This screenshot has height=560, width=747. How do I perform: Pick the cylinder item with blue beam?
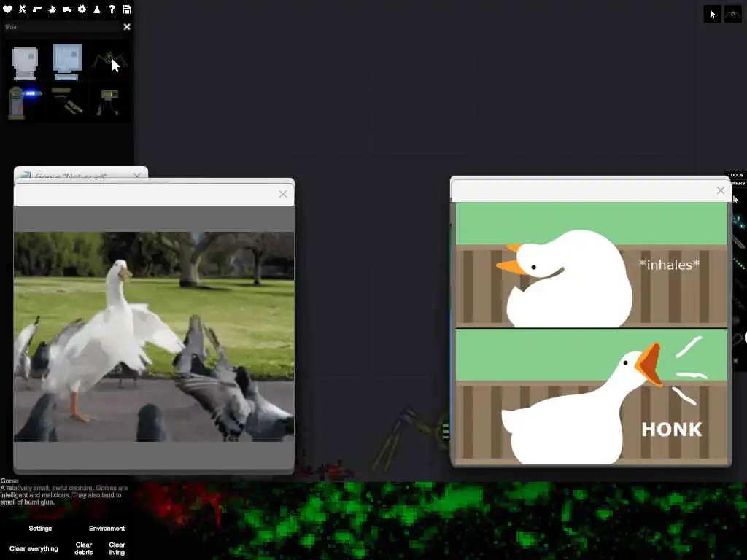[24, 102]
